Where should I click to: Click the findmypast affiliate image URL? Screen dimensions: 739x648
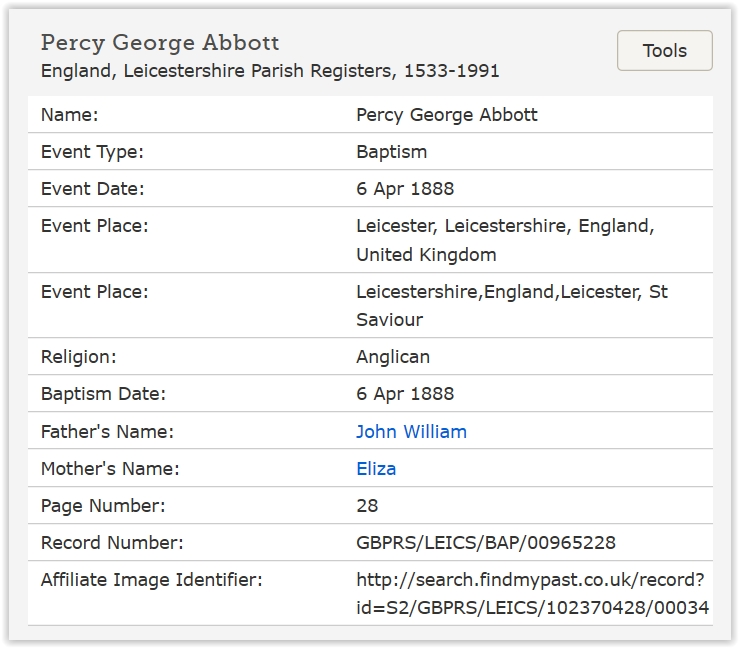532,593
